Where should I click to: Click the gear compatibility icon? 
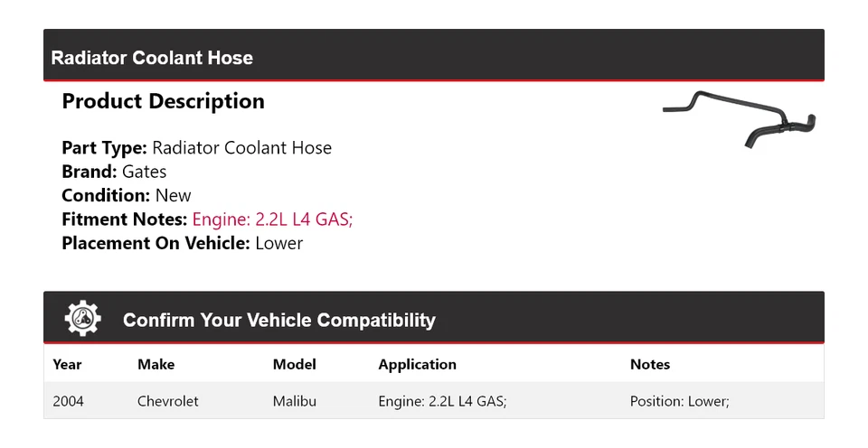point(83,319)
